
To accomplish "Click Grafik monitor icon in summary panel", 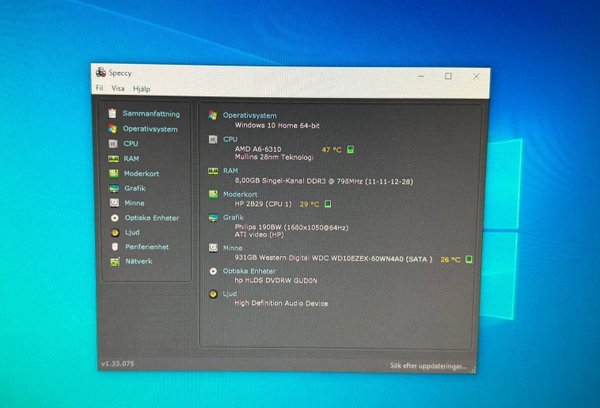I will 213,218.
